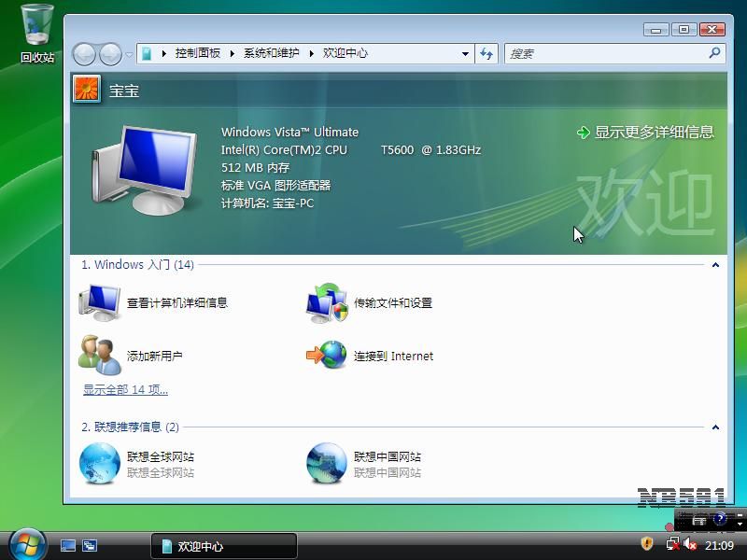Collapse the Windows 入门 section
747x560 pixels.
(715, 265)
